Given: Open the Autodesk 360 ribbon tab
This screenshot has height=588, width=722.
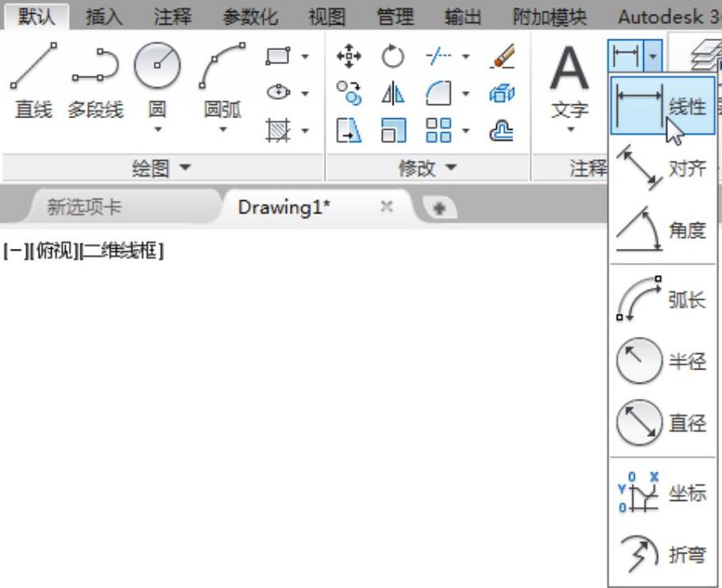Looking at the screenshot, I should coord(668,17).
